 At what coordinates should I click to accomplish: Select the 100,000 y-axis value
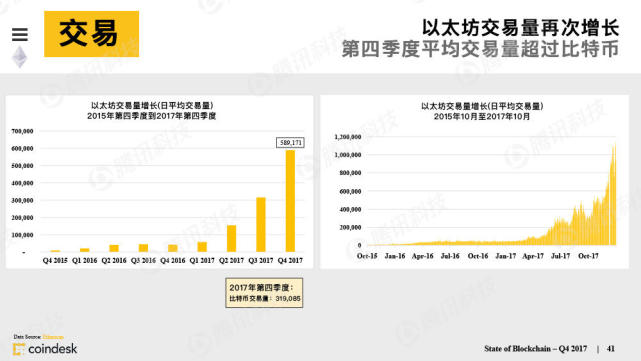point(22,235)
